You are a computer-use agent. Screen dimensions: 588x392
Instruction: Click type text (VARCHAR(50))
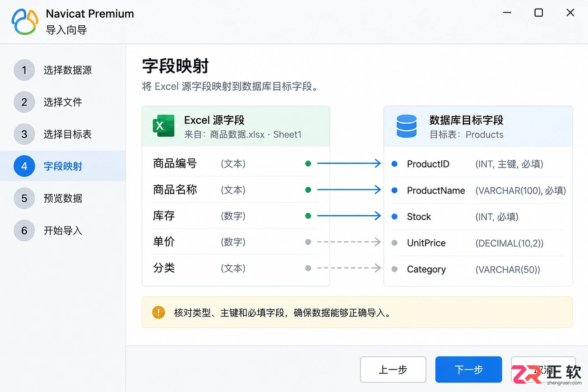[x=508, y=269]
